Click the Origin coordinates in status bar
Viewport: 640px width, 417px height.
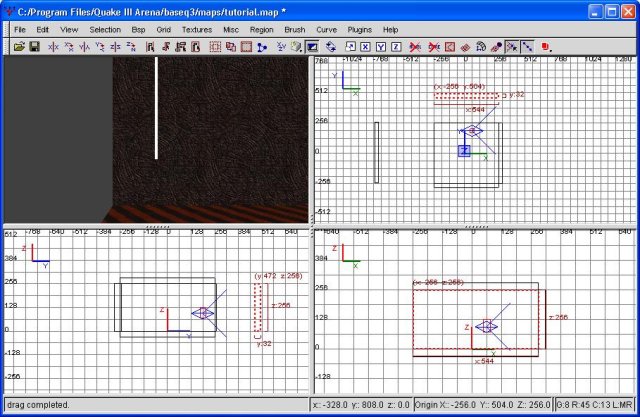pyautogui.click(x=482, y=405)
